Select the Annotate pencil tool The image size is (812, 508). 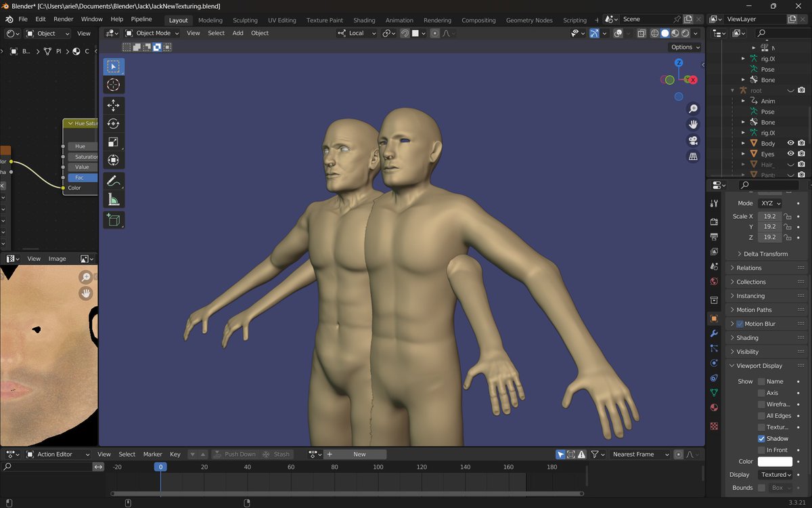(x=113, y=181)
